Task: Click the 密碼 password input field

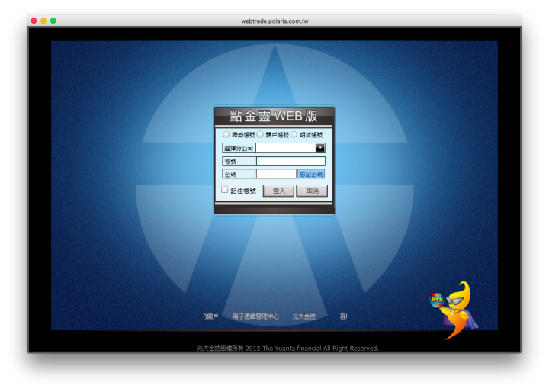Action: click(x=276, y=174)
